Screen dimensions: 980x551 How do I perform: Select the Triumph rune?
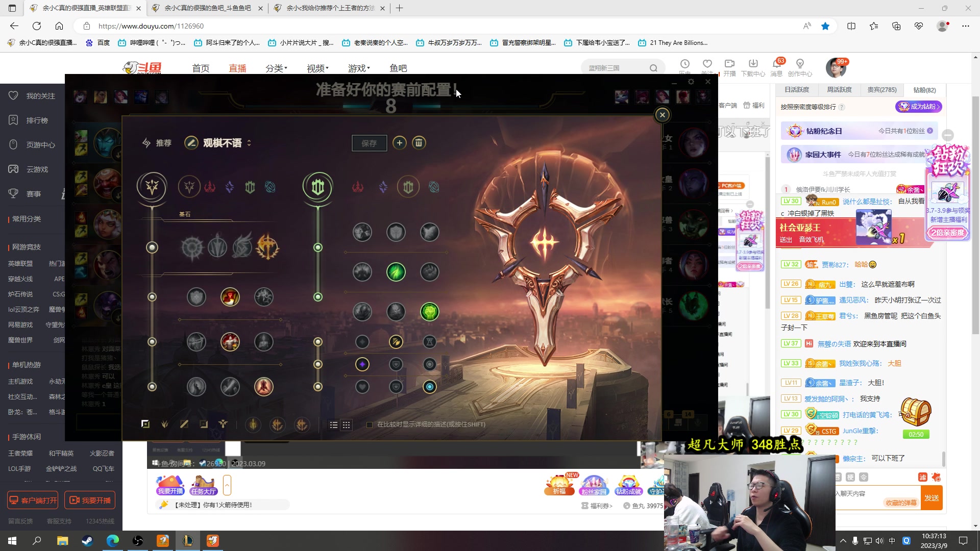(x=230, y=297)
